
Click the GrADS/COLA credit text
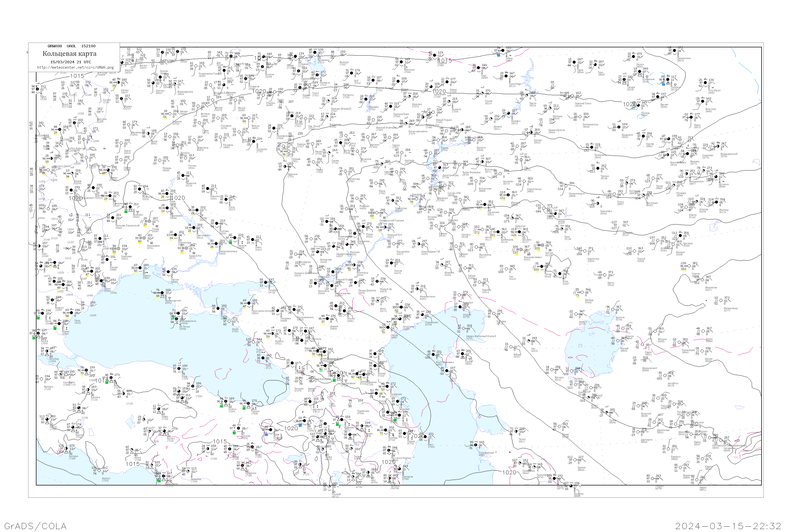35,526
